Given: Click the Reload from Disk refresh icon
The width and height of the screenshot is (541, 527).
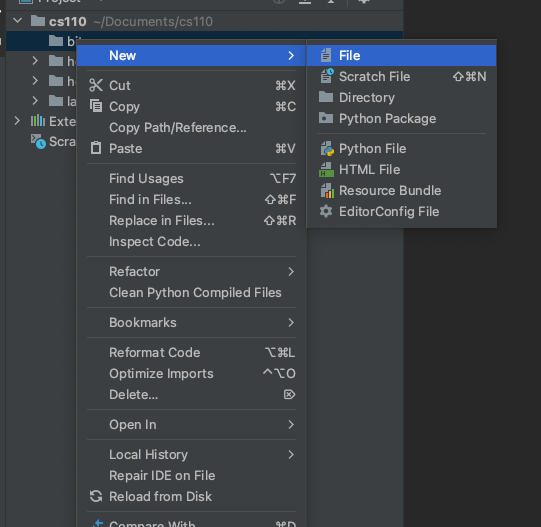Looking at the screenshot, I should point(96,496).
